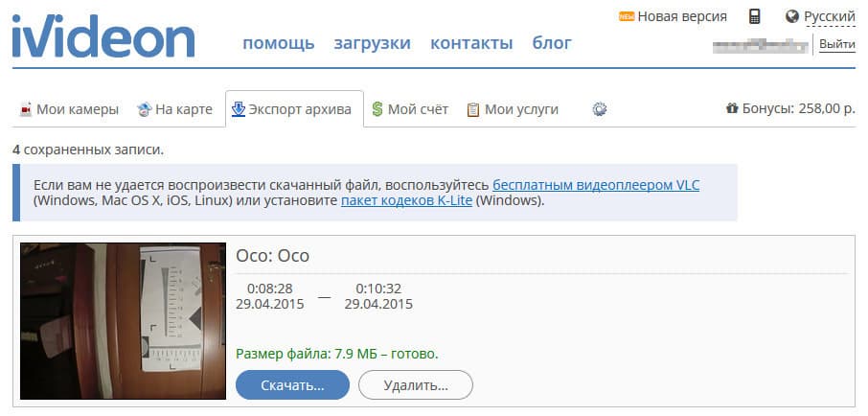868x416 pixels.
Task: Click the camera icon beside Мои камеры
Action: tap(26, 109)
